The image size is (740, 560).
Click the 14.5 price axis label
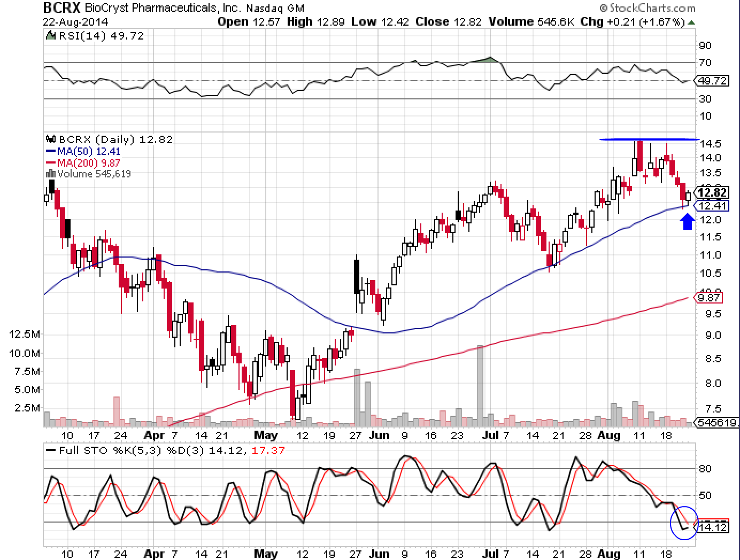coord(711,144)
